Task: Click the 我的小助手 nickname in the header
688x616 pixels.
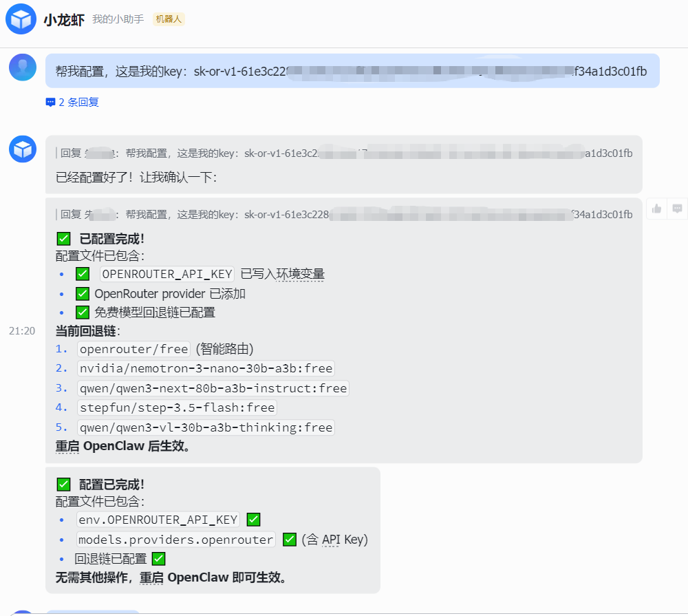Action: point(118,19)
